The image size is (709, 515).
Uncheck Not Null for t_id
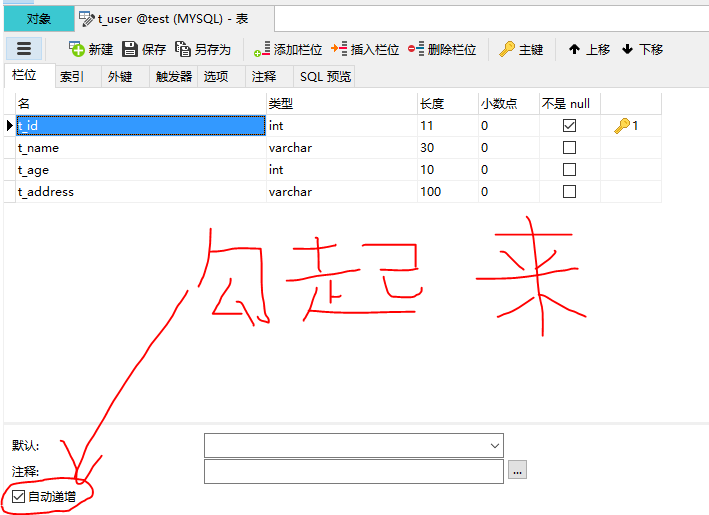coord(569,125)
